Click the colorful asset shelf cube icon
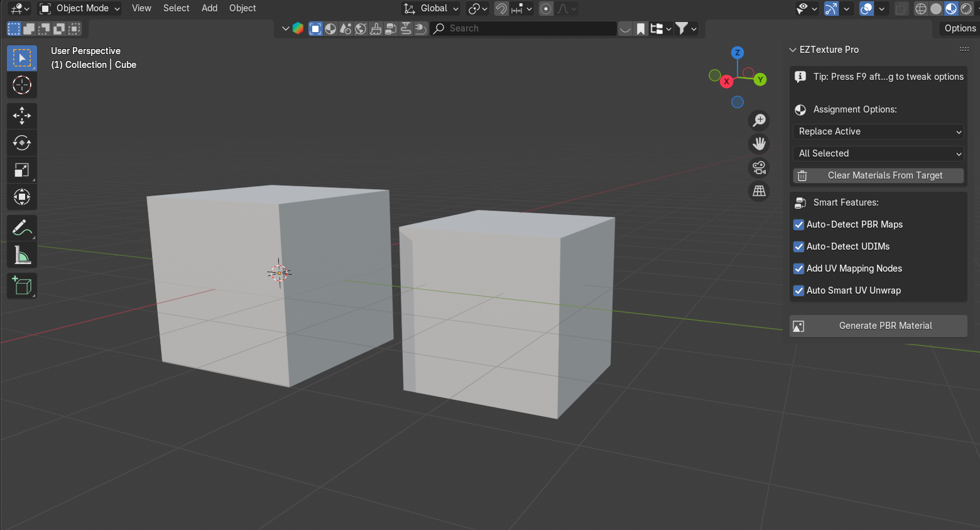980x530 pixels. pos(298,28)
